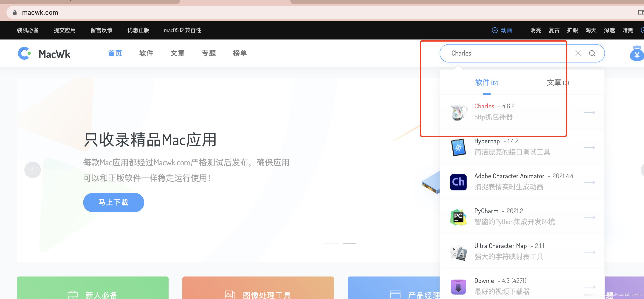Viewport: 644px width, 299px height.
Task: Click the MacWk brand name text
Action: 54,54
